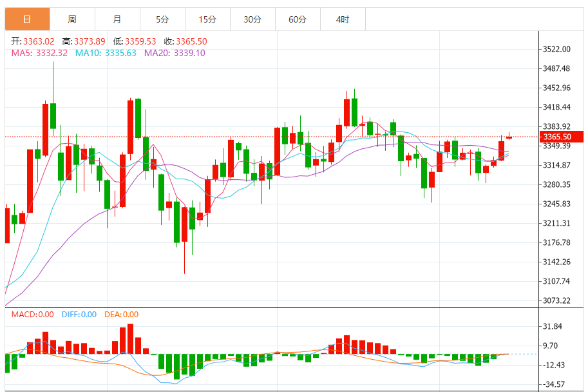Click the DIFF value label
The height and width of the screenshot is (392, 588).
[x=79, y=315]
